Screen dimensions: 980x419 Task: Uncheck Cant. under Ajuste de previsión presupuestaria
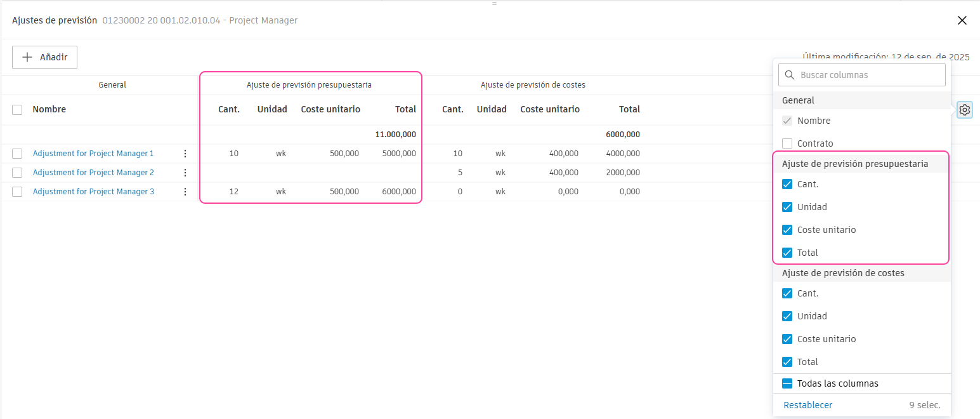[787, 184]
